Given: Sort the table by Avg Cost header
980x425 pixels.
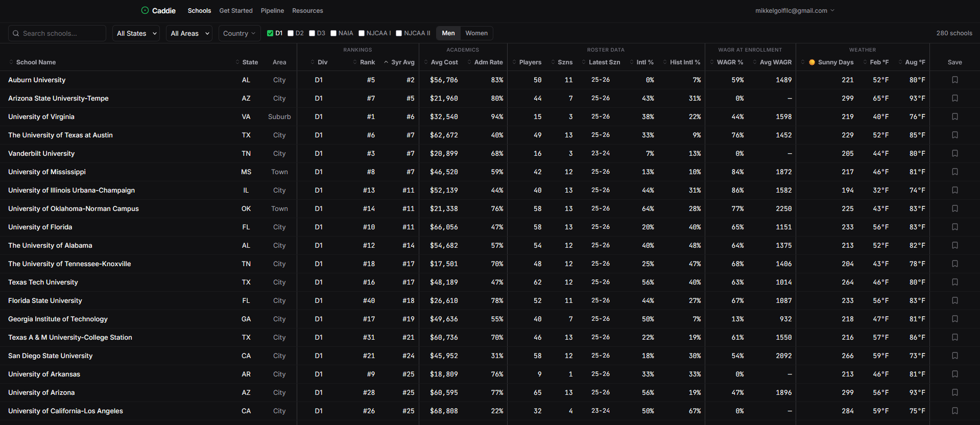Looking at the screenshot, I should (x=444, y=62).
